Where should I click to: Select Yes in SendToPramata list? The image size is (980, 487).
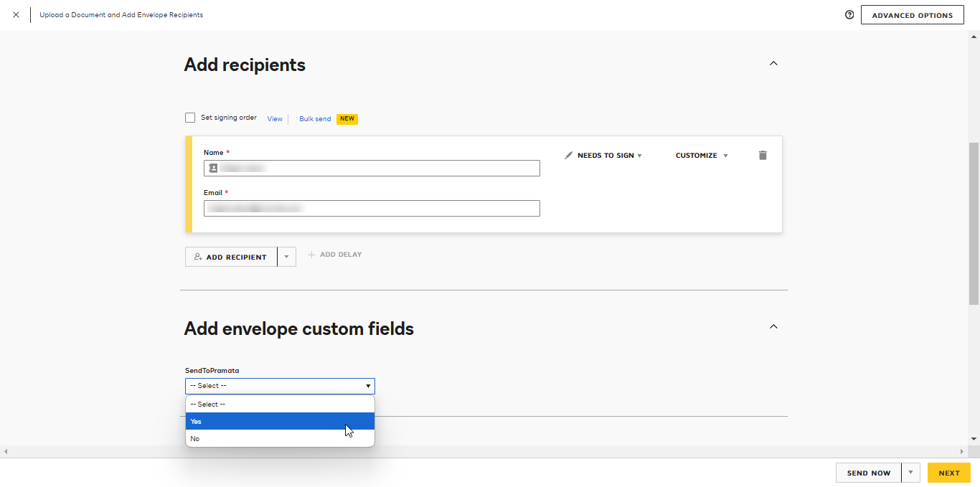pyautogui.click(x=280, y=421)
